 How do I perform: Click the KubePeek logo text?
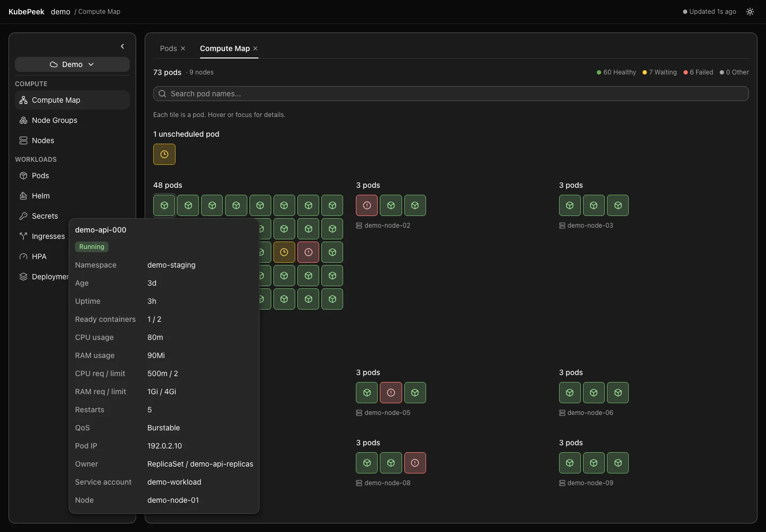(27, 12)
